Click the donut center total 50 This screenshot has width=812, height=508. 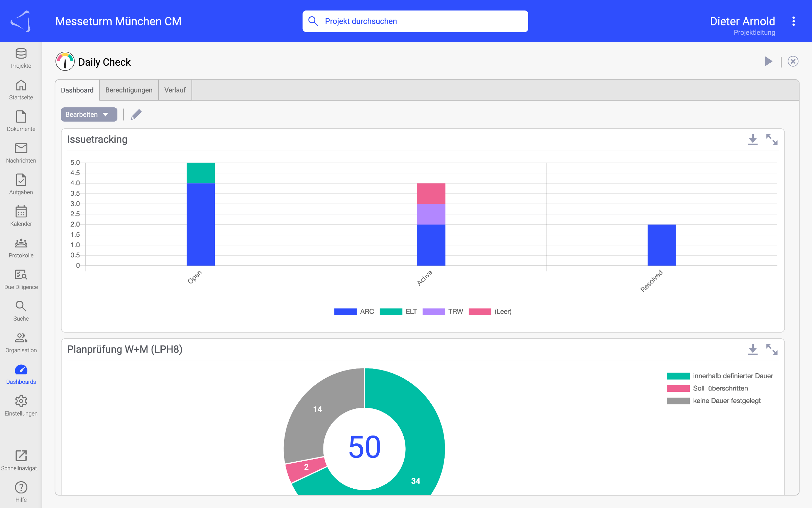pyautogui.click(x=365, y=447)
